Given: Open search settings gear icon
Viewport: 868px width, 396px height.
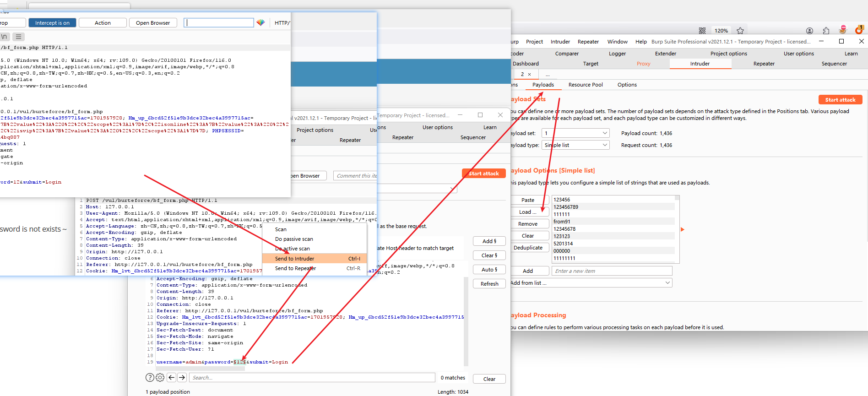Looking at the screenshot, I should 160,378.
